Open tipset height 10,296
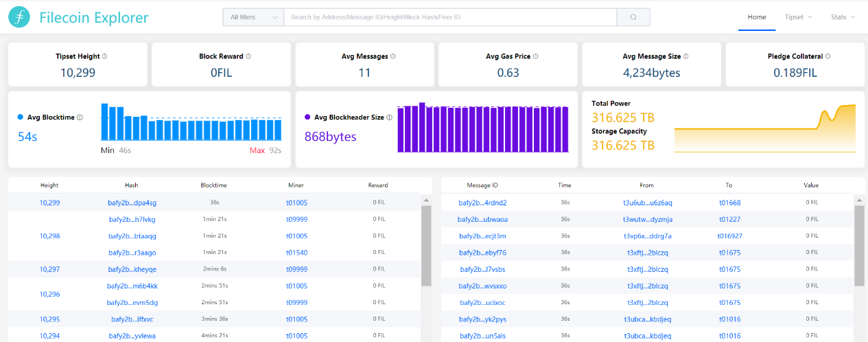 (x=49, y=294)
